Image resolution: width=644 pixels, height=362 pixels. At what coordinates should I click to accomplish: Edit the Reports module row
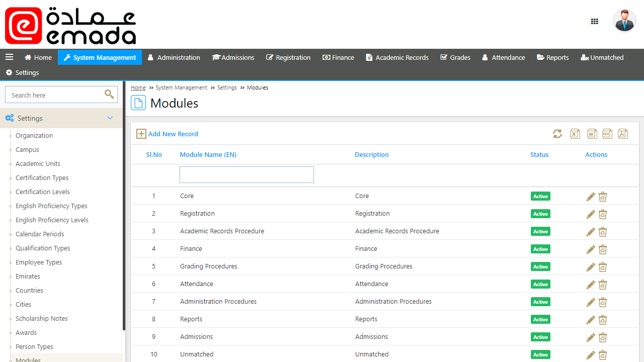[591, 320]
